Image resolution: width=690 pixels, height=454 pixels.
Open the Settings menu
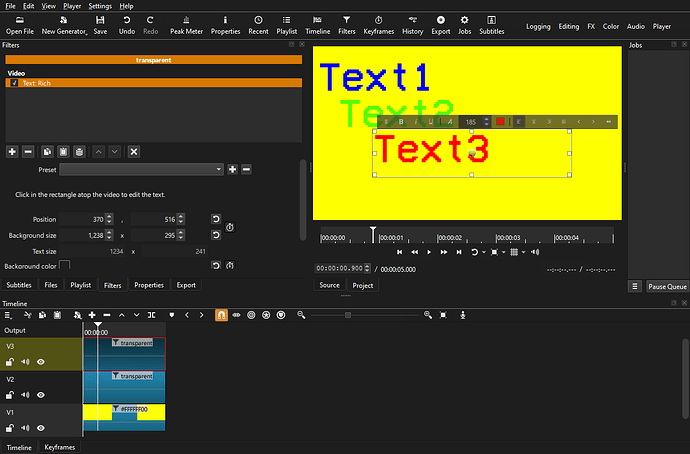click(100, 6)
